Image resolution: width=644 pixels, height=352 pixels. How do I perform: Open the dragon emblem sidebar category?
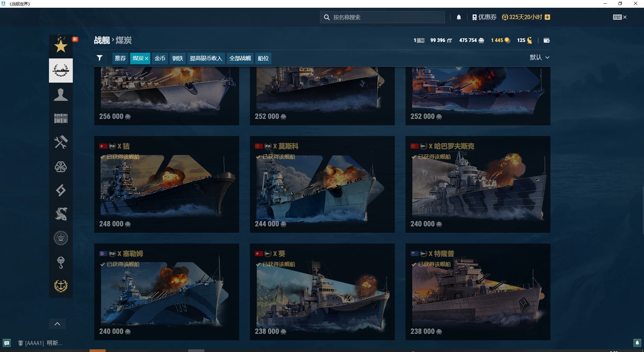(x=61, y=214)
